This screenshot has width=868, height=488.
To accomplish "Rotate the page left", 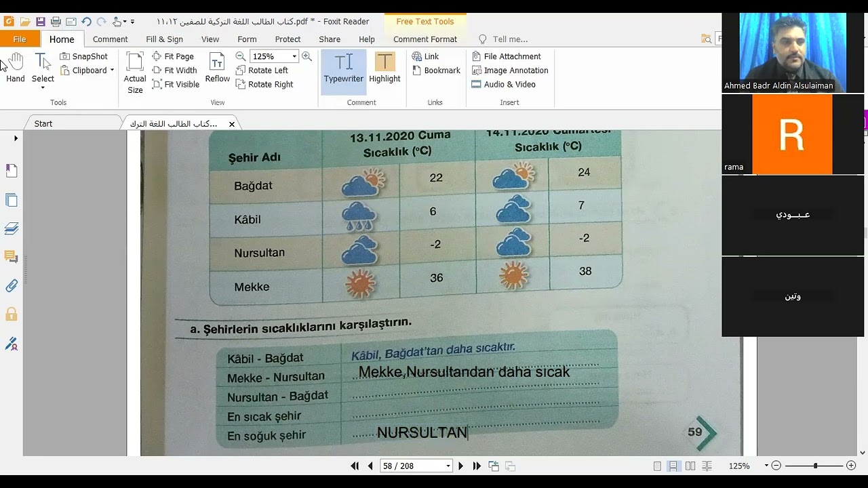I will click(262, 70).
